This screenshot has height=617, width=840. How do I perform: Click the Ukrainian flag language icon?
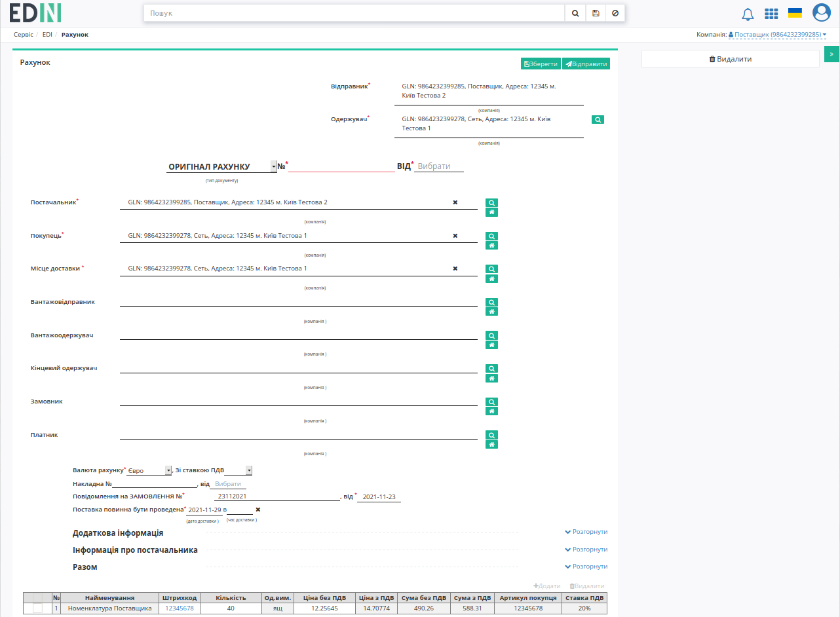(x=795, y=13)
